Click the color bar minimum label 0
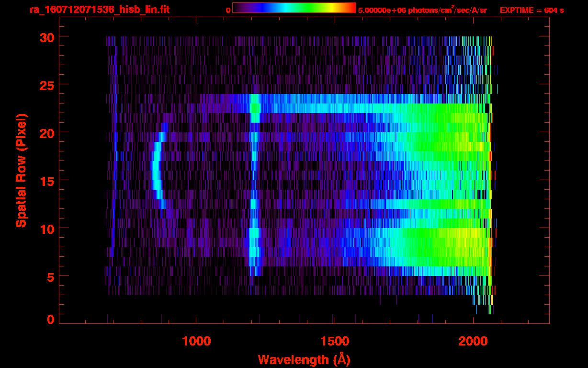The image size is (588, 368). [228, 10]
